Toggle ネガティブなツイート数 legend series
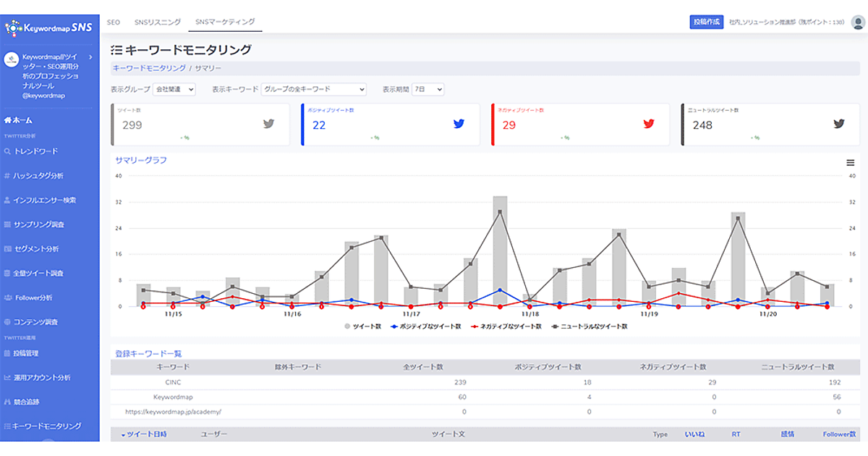This screenshot has height=456, width=868. coord(506,326)
